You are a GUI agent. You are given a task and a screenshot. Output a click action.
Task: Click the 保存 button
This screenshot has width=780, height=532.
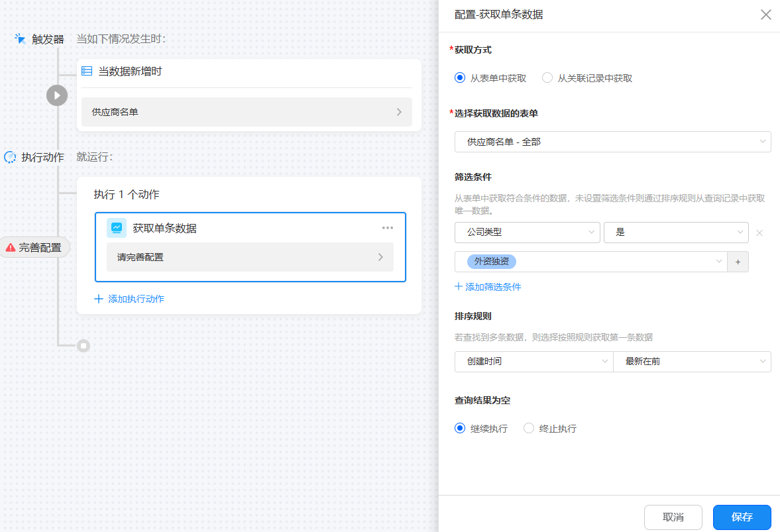[x=742, y=517]
